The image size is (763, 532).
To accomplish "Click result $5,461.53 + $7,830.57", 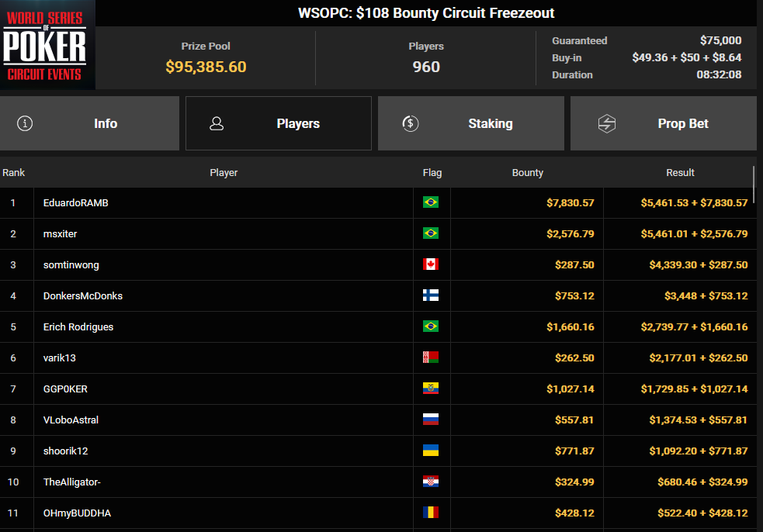I will click(x=694, y=202).
